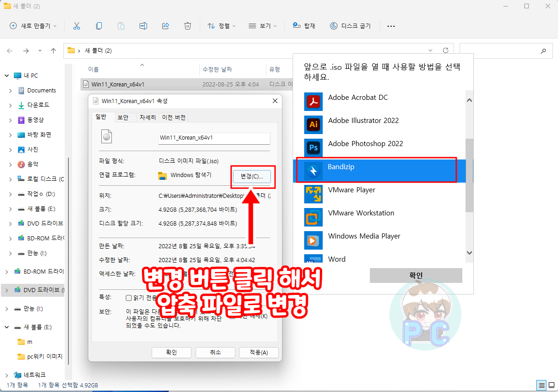Switch to the 자세히 tab
Image resolution: width=558 pixels, height=392 pixels.
(147, 117)
